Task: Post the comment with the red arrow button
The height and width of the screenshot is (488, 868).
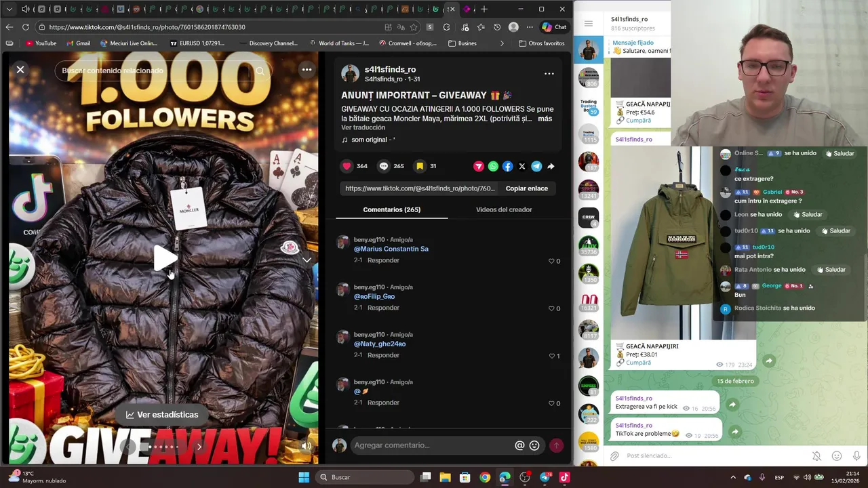Action: tap(556, 445)
